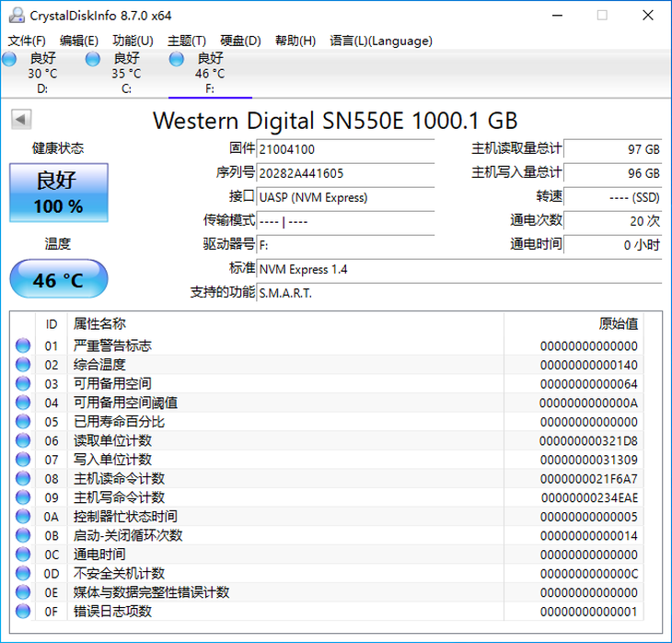Click status icon for attribute 01 严重警告标志
This screenshot has height=643, width=672.
pos(23,346)
